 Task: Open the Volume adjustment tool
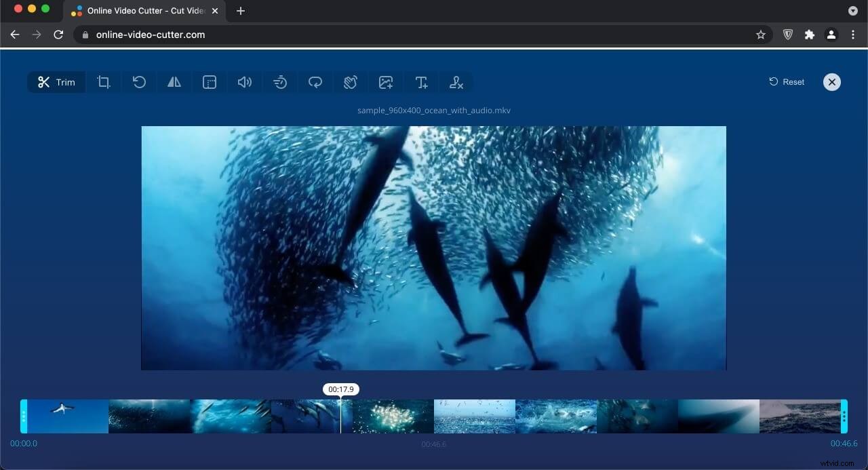click(245, 82)
